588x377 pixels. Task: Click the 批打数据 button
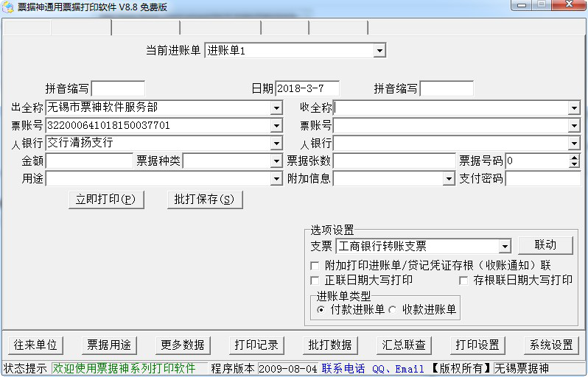click(x=330, y=345)
